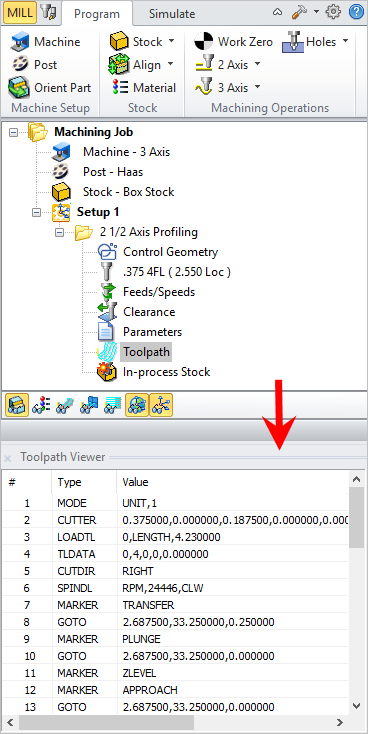
Task: Open the dropdown arrow beside the hammer
Action: pos(316,12)
